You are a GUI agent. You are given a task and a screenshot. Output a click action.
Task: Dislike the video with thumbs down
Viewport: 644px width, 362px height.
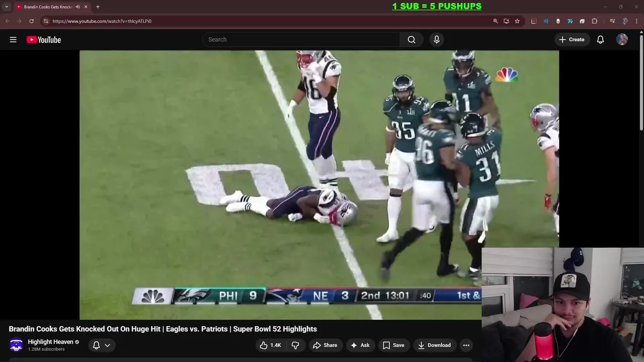(x=295, y=345)
